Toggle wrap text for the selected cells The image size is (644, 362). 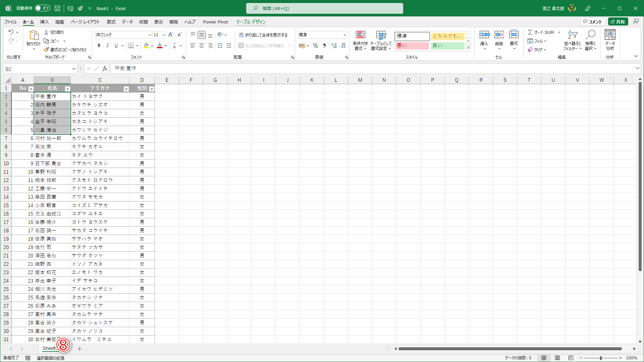click(x=263, y=35)
